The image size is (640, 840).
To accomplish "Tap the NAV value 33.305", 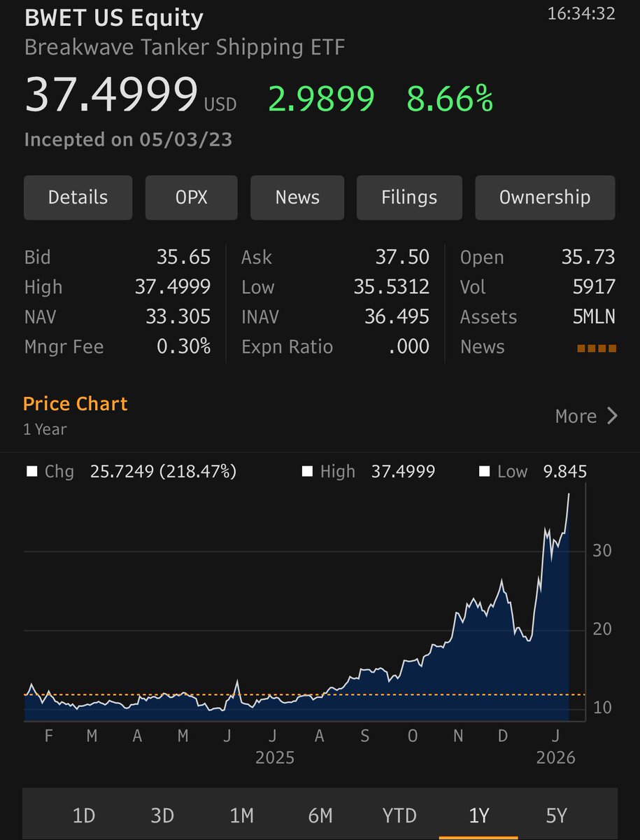I will coord(178,317).
